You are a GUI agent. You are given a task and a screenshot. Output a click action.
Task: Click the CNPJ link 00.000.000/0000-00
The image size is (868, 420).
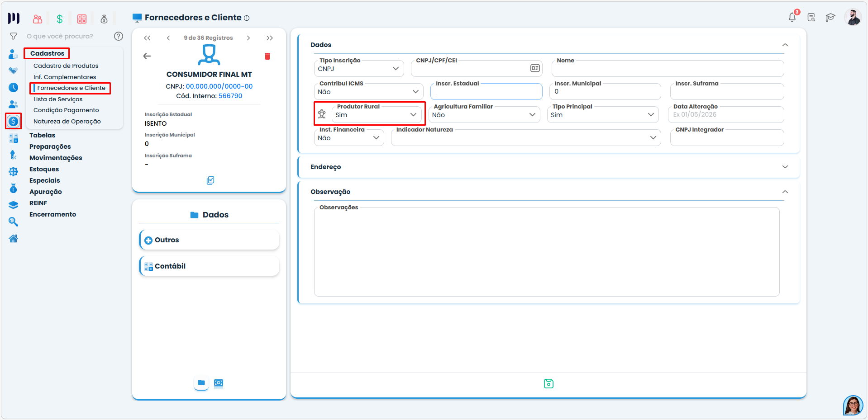[219, 86]
